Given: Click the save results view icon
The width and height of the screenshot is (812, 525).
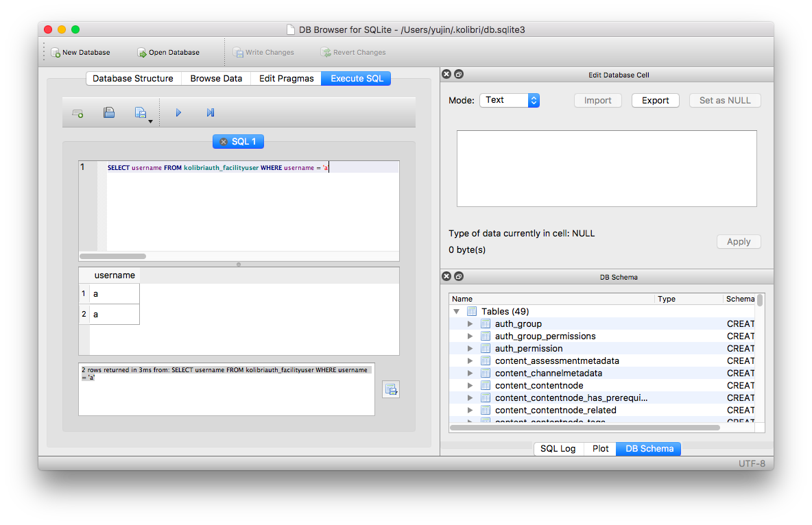Looking at the screenshot, I should 391,389.
